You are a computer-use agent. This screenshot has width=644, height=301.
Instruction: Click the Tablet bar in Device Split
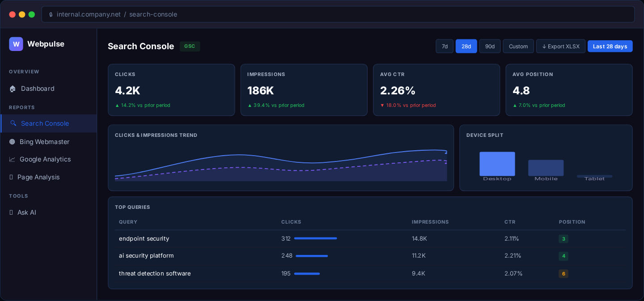[x=594, y=176]
